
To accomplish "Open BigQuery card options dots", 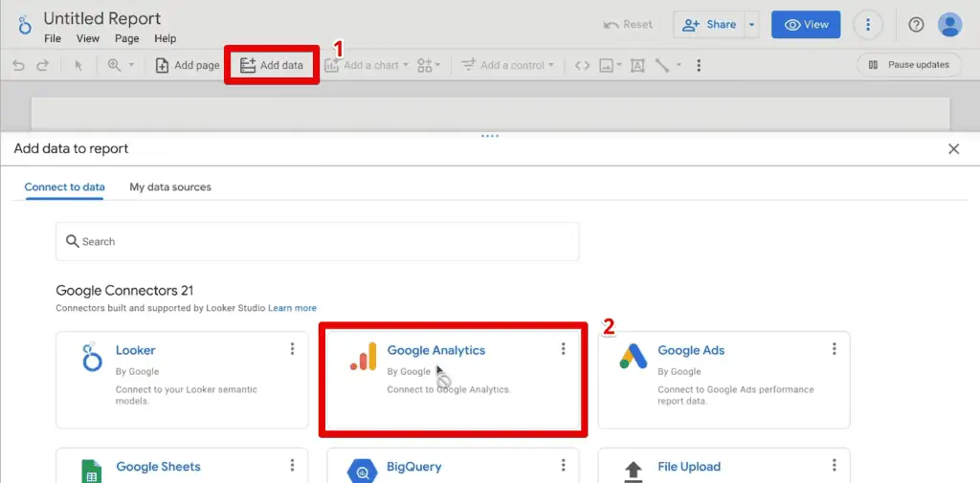I will pyautogui.click(x=563, y=465).
